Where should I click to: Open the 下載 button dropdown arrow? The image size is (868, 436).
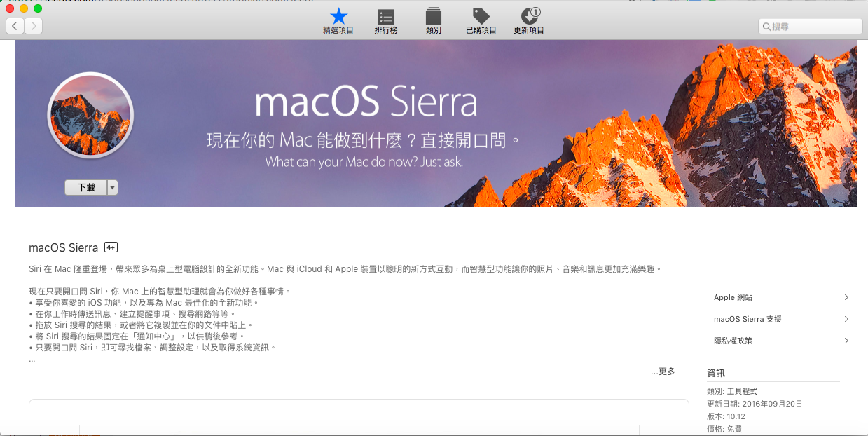(x=112, y=187)
